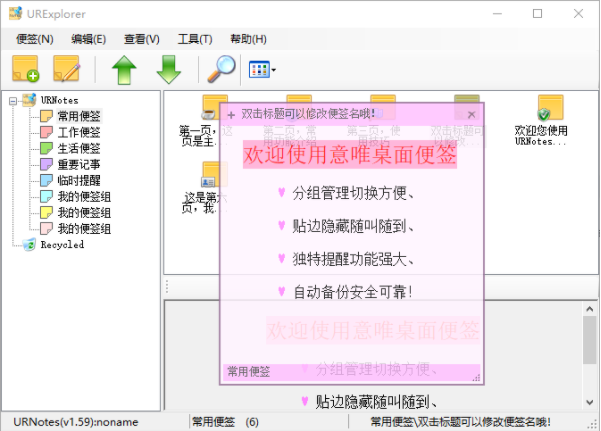
Task: Click sticky note title 双击标题可以修改便签名哦
Action: [x=308, y=114]
